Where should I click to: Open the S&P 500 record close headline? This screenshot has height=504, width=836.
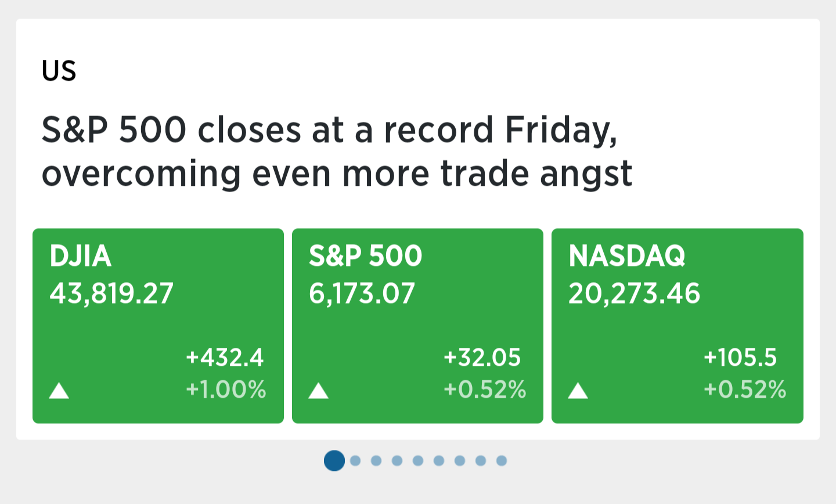tap(337, 152)
